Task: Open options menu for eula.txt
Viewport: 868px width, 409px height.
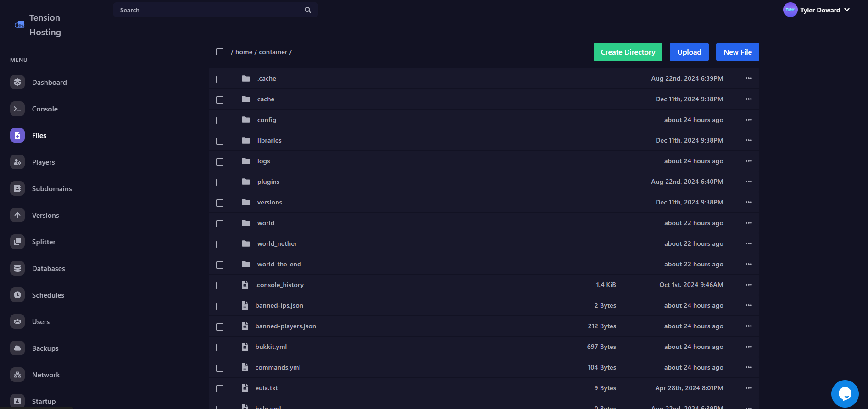Action: point(749,388)
